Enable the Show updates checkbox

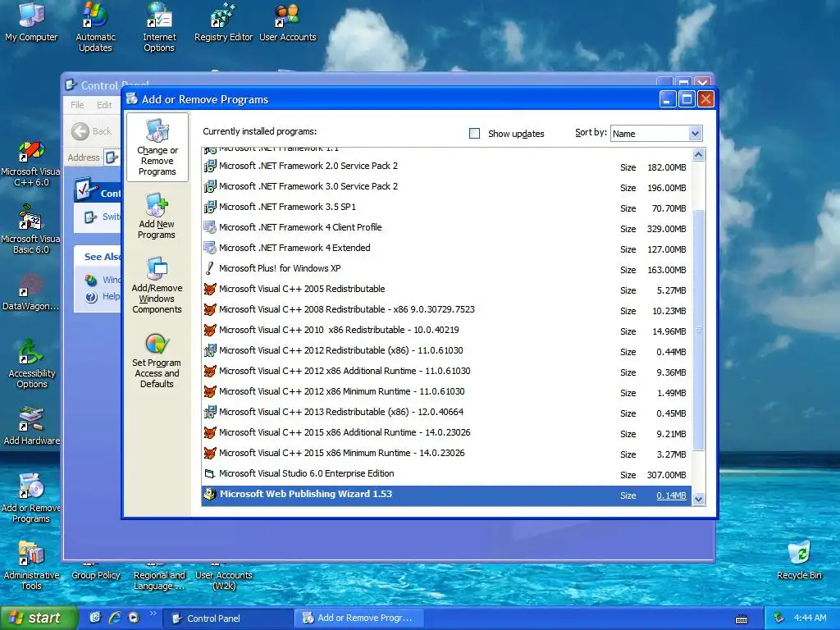pos(475,134)
